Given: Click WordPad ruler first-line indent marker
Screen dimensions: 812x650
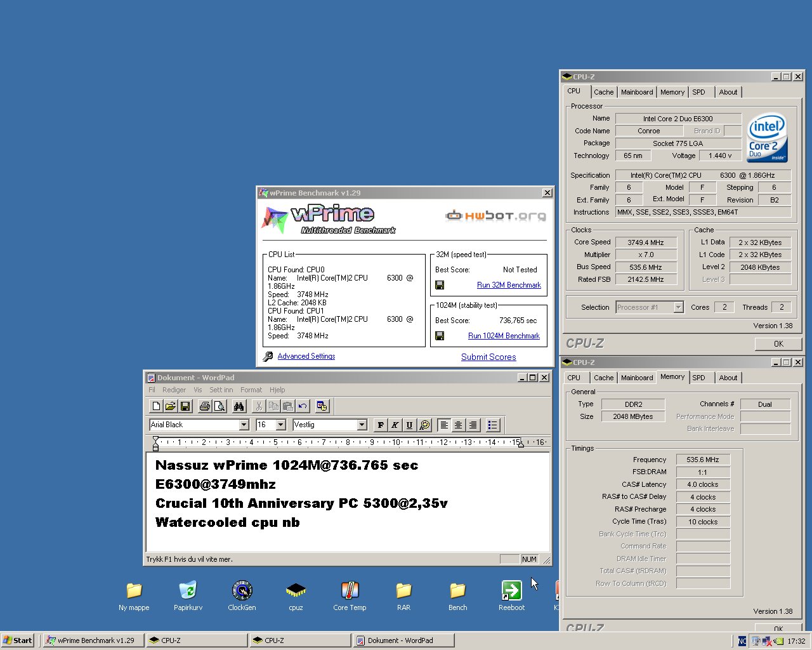Looking at the screenshot, I should coord(155,439).
